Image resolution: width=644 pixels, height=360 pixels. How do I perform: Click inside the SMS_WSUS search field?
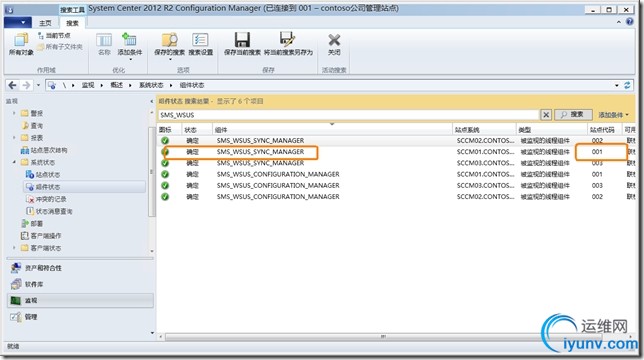pos(348,115)
